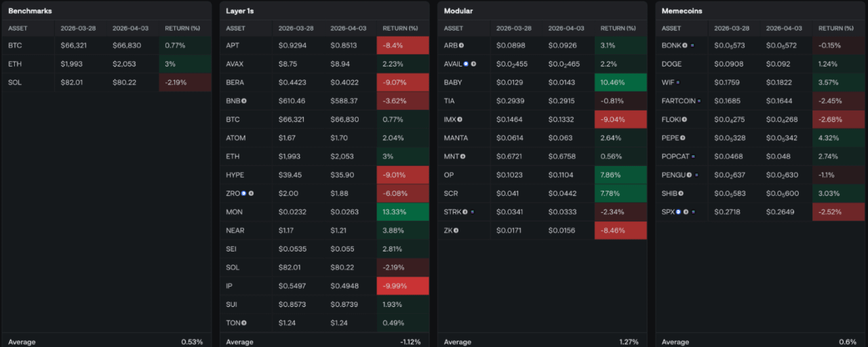Sort Benchmarks by RETURN (%) header
Screen dimensions: 868x347
(x=182, y=28)
